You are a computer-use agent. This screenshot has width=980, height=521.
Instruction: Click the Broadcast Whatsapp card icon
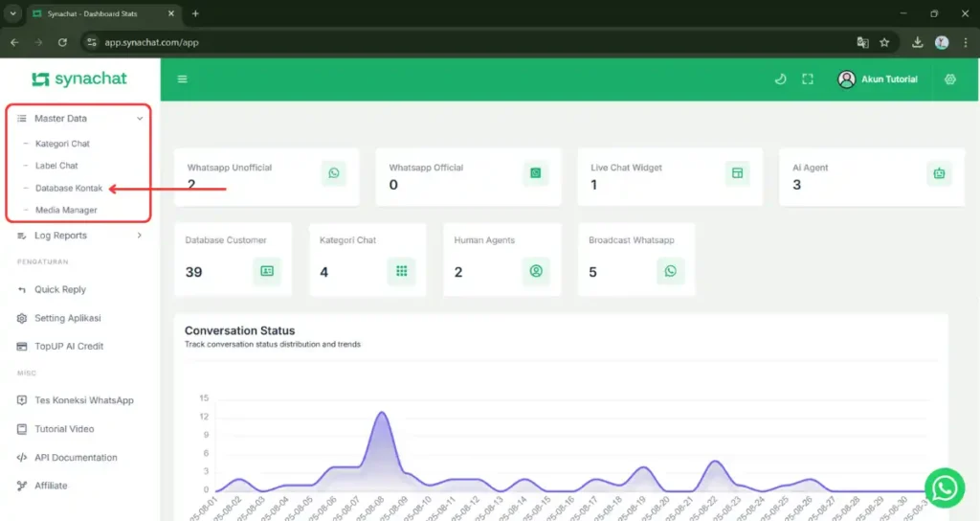point(670,271)
